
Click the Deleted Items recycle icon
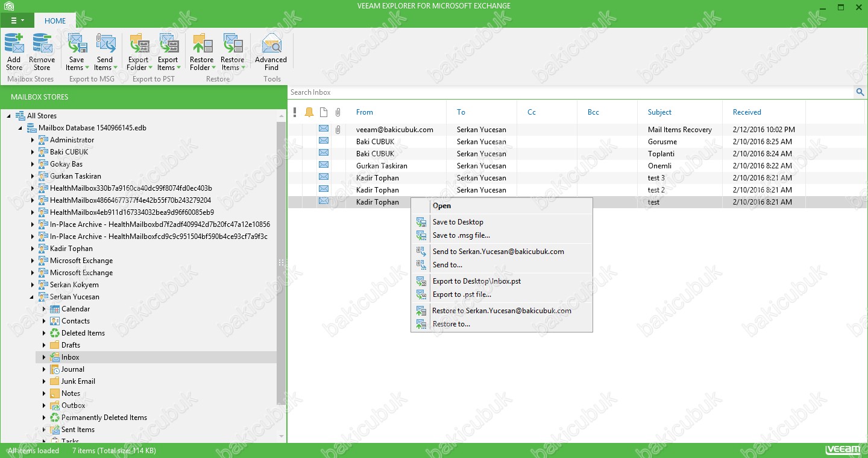[x=55, y=333]
